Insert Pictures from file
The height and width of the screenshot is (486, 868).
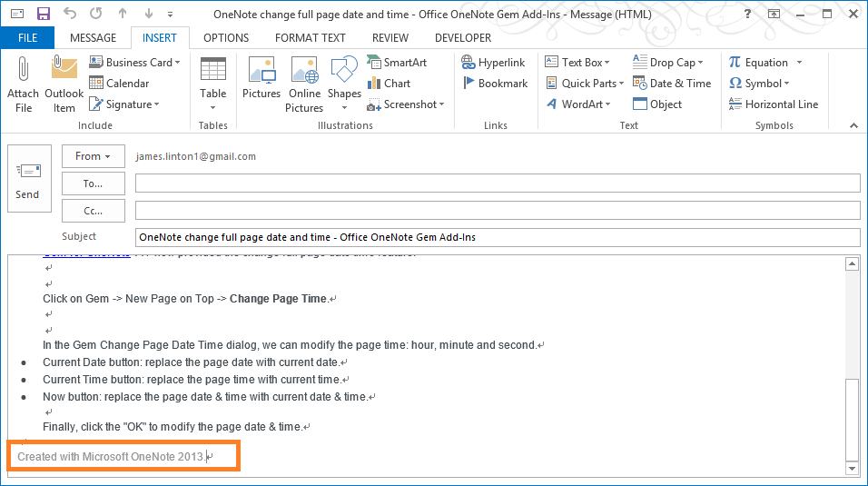click(261, 79)
